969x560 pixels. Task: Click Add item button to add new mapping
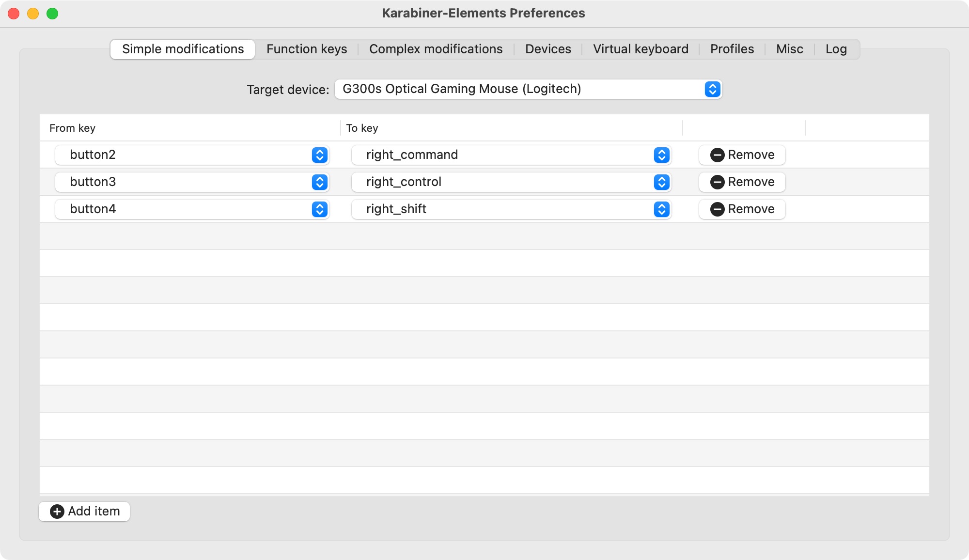click(x=85, y=511)
